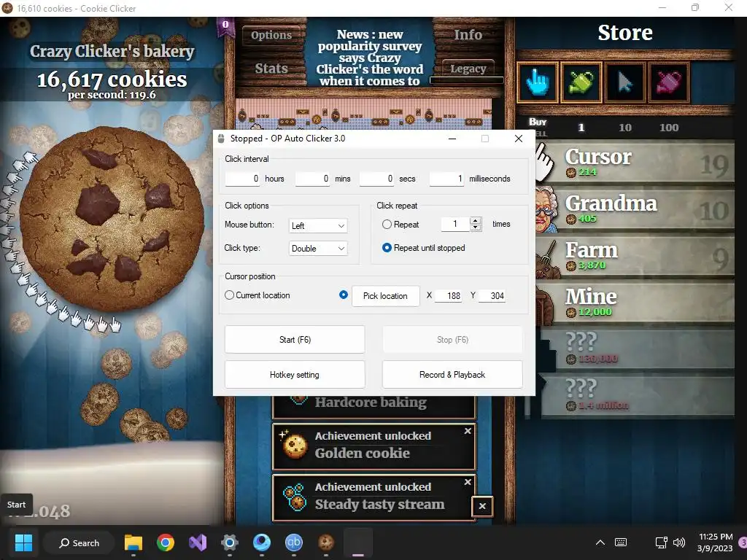Image resolution: width=747 pixels, height=560 pixels.
Task: Open the Windows Start menu
Action: coord(23,542)
